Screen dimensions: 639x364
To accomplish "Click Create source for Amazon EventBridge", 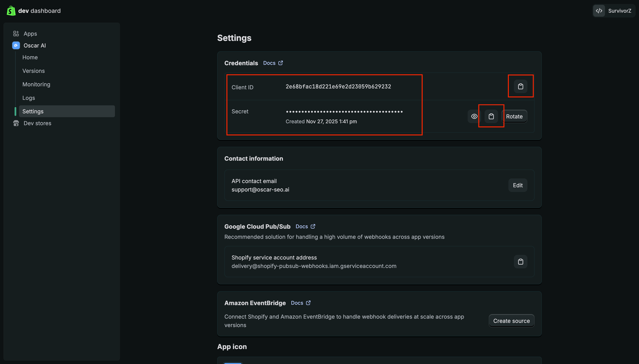I will pos(511,321).
